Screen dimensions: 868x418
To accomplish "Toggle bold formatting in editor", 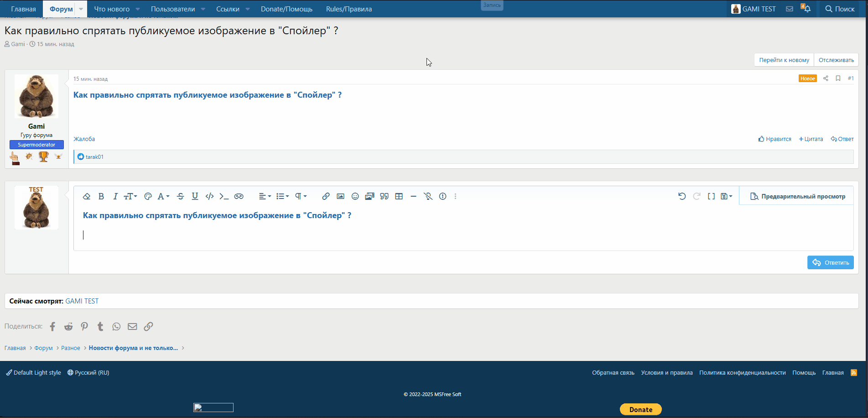I will tap(101, 196).
